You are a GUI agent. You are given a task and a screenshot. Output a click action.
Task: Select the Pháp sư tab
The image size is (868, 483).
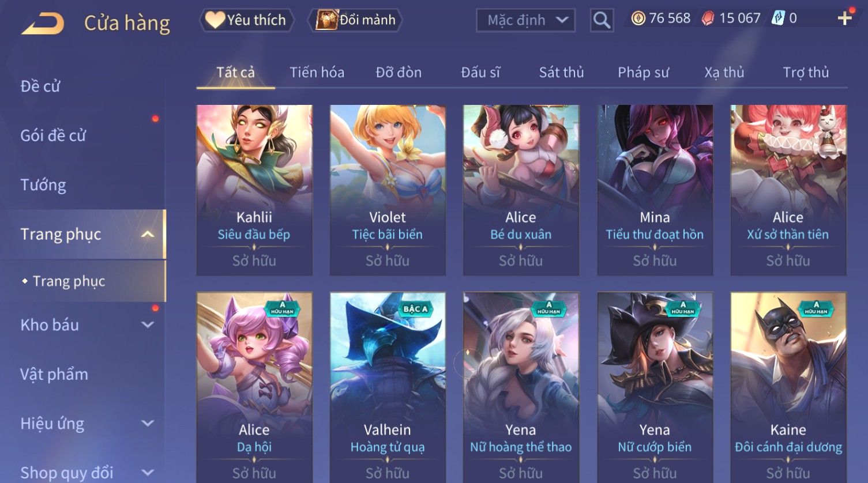643,73
